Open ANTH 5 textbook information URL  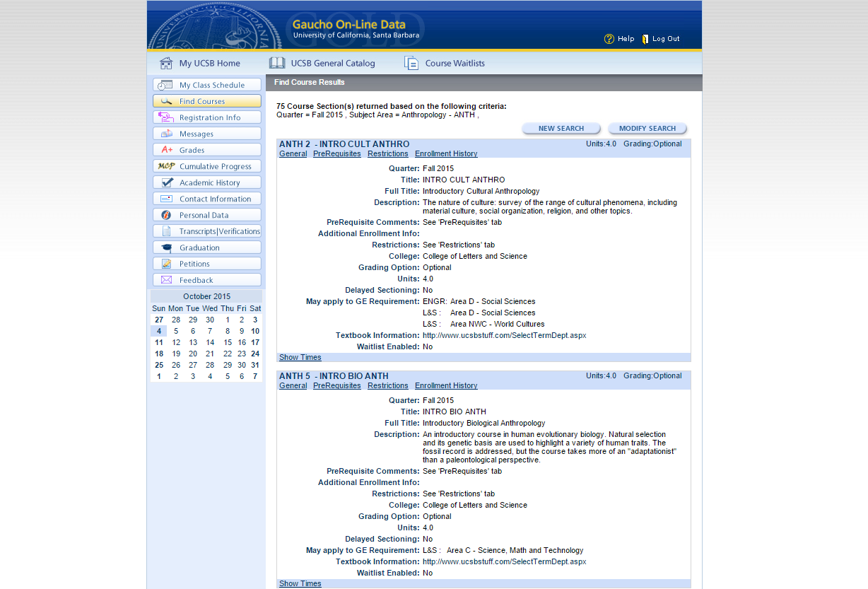click(x=504, y=561)
